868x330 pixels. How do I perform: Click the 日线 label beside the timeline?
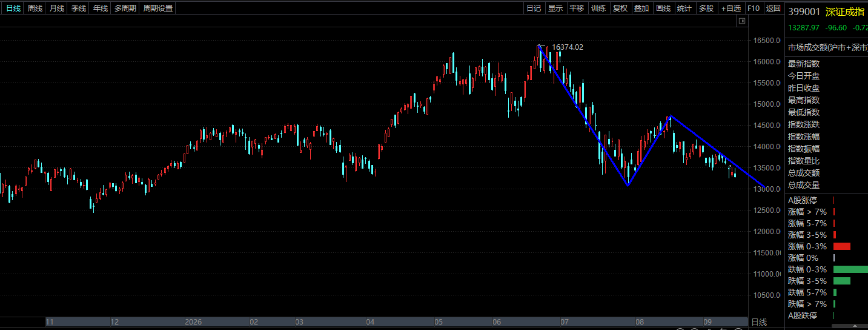(759, 322)
